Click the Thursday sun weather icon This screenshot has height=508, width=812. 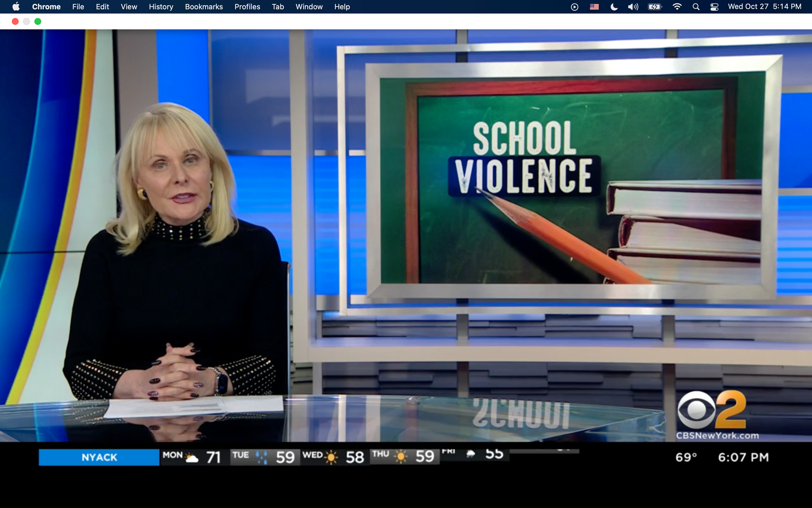click(x=401, y=457)
